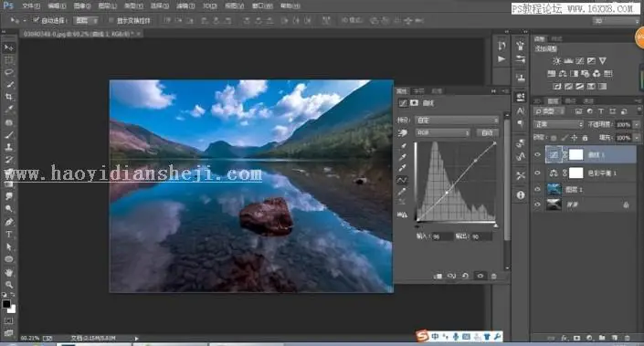Select the Horizontal Type tool

tap(8, 235)
